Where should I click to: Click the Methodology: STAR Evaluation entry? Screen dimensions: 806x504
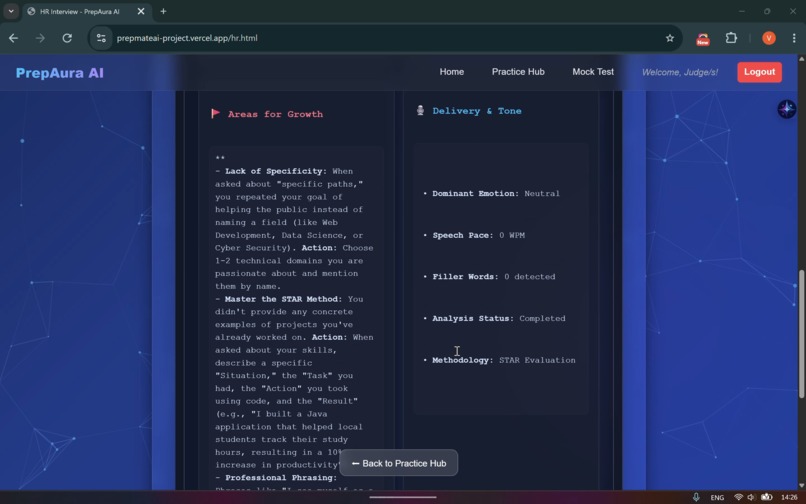[504, 360]
